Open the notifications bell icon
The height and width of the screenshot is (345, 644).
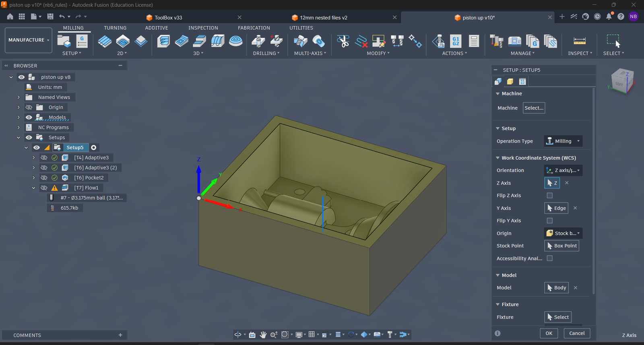[x=609, y=17]
